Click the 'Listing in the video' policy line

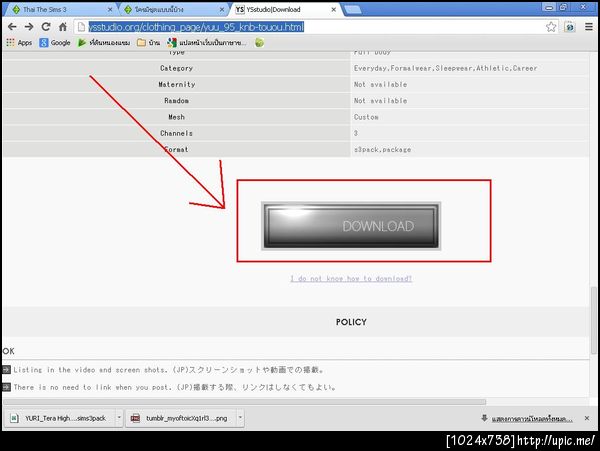point(169,370)
